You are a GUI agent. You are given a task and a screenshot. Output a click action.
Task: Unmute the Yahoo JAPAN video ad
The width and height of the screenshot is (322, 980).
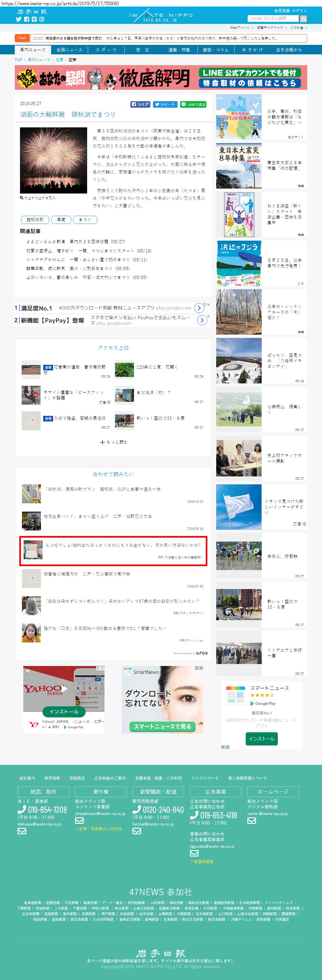[x=28, y=671]
